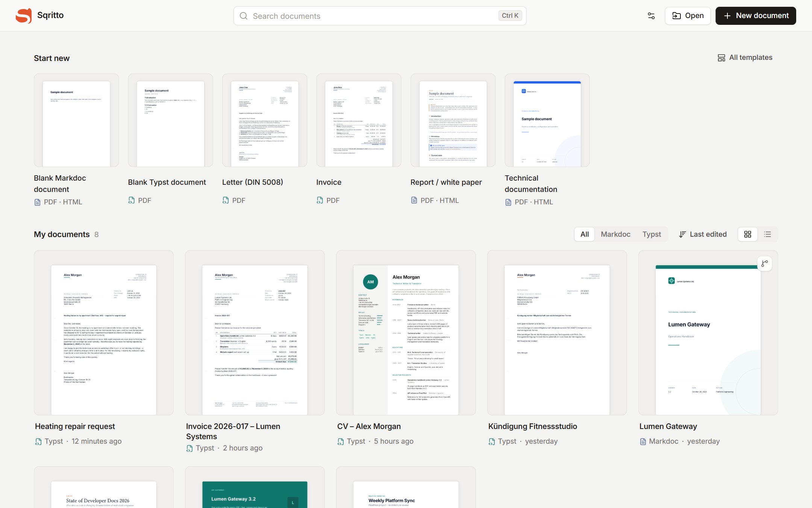Click the file icon under Blank Typst document
Screen dimensions: 812x508
(131, 200)
